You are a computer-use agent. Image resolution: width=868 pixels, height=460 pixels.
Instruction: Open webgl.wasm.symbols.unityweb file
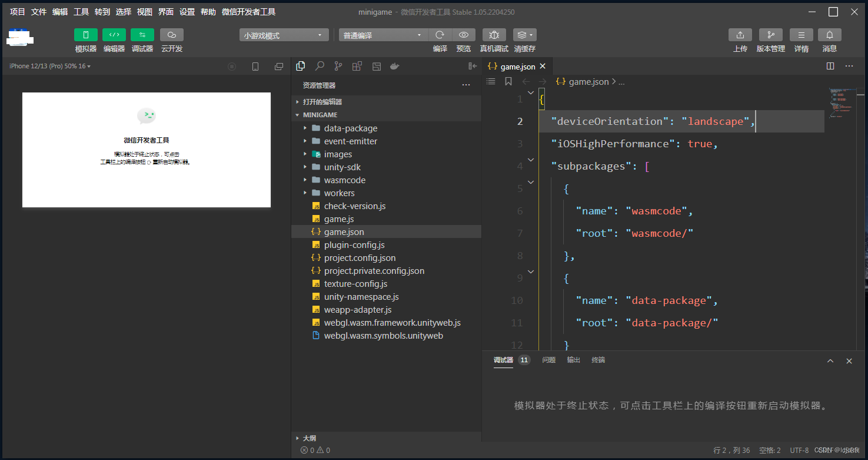(386, 336)
